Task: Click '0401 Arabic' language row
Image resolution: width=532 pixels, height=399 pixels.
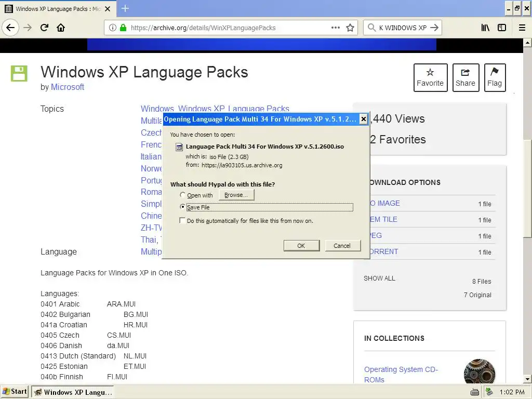Action: [x=88, y=304]
